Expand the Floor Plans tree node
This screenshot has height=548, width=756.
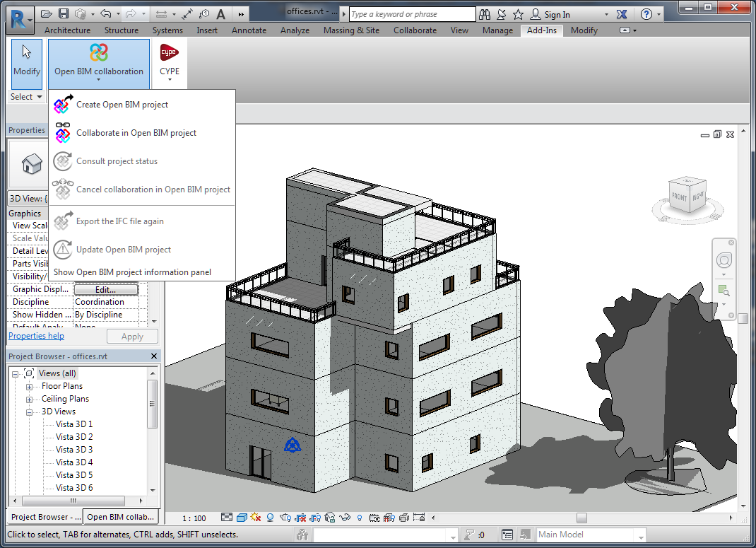point(30,387)
